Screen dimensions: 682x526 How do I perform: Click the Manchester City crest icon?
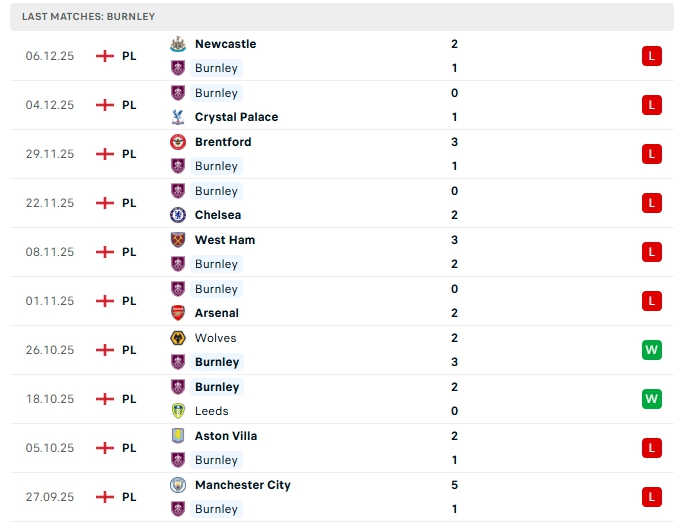(x=178, y=485)
